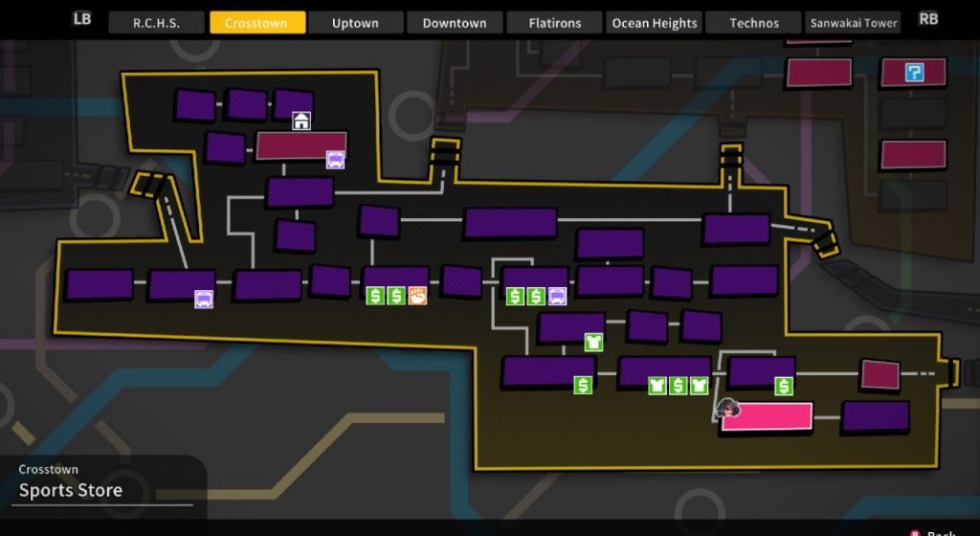The width and height of the screenshot is (980, 536).
Task: Select the lone shirt clothing shop icon
Action: click(x=593, y=342)
